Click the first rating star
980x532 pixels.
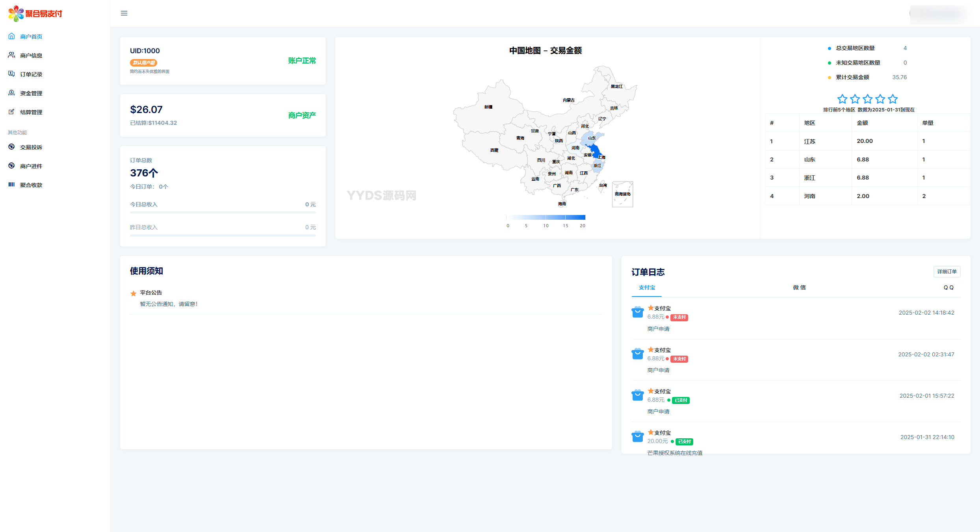click(x=842, y=99)
